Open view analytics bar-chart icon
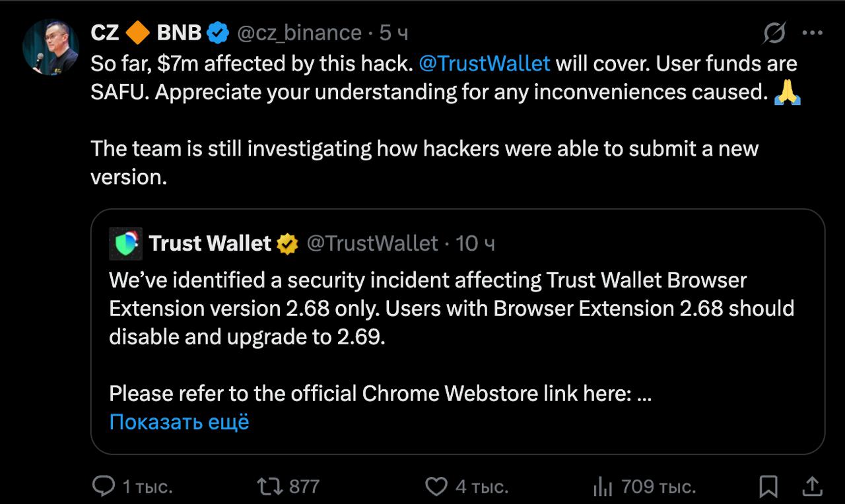 (602, 488)
